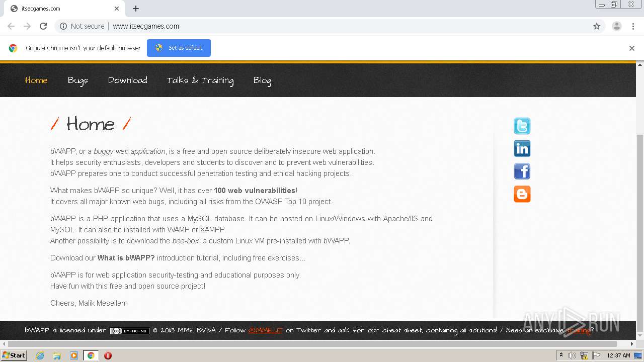The height and width of the screenshot is (362, 644).
Task: Open the Download menu item
Action: click(128, 80)
